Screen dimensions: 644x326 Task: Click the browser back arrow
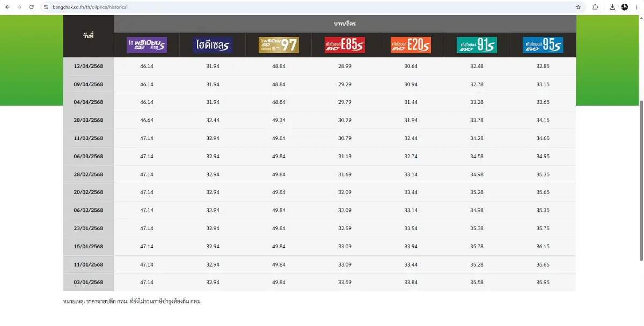point(7,7)
